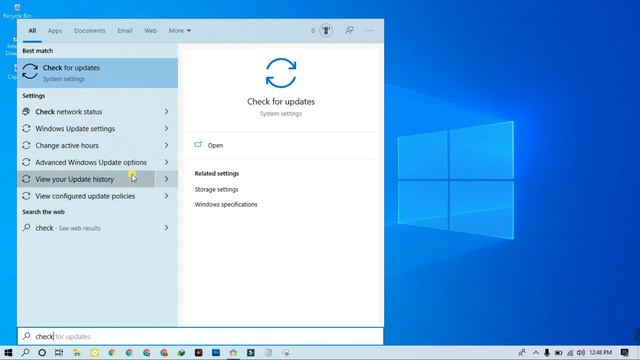Click the taskbar clock showing the time
Image resolution: width=640 pixels, height=360 pixels.
pyautogui.click(x=600, y=353)
